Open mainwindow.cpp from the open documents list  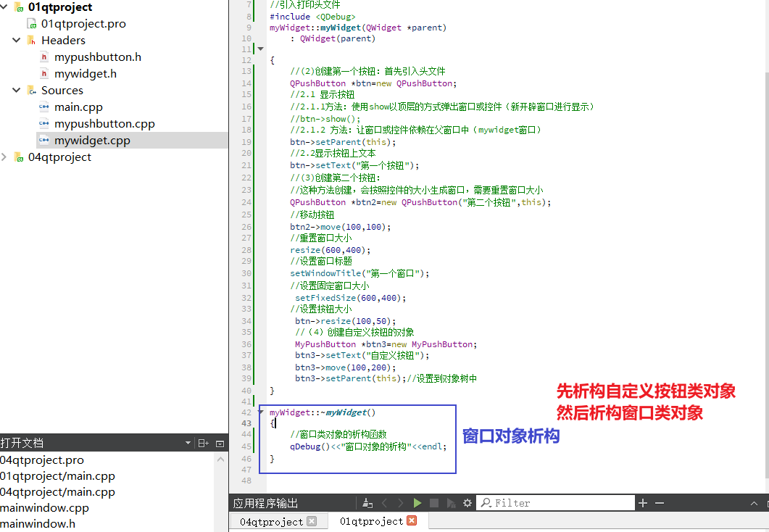pos(45,507)
